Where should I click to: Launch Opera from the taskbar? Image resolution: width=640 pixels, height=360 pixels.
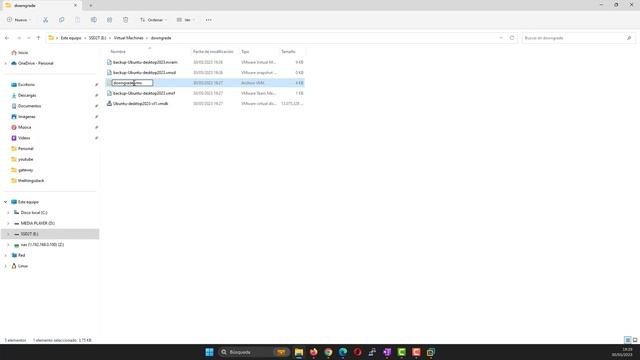pos(358,352)
